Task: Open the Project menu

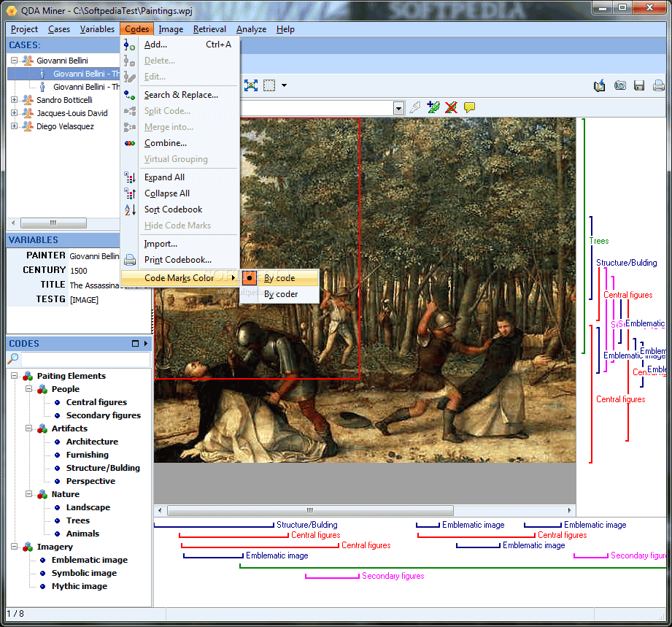Action: [24, 29]
